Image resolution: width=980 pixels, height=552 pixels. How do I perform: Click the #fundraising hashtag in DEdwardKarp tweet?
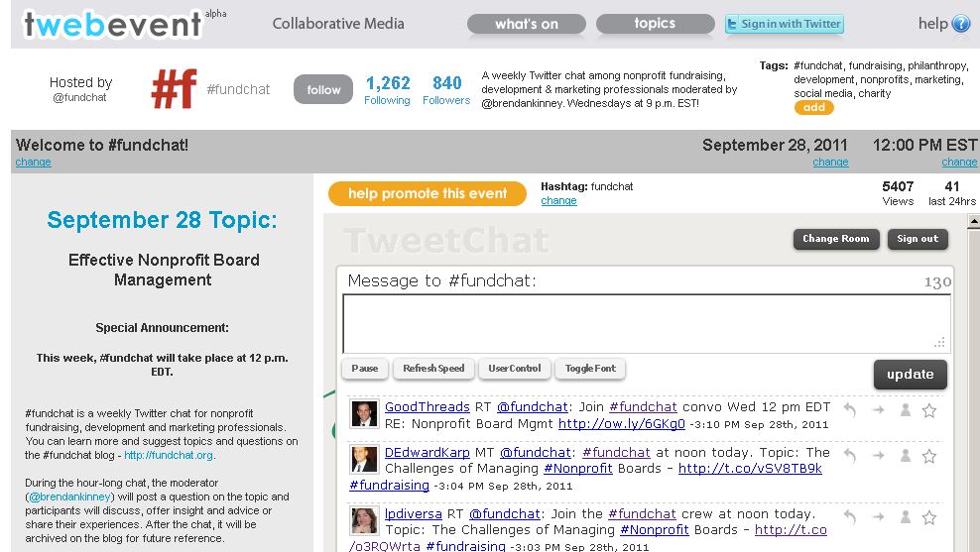click(390, 486)
